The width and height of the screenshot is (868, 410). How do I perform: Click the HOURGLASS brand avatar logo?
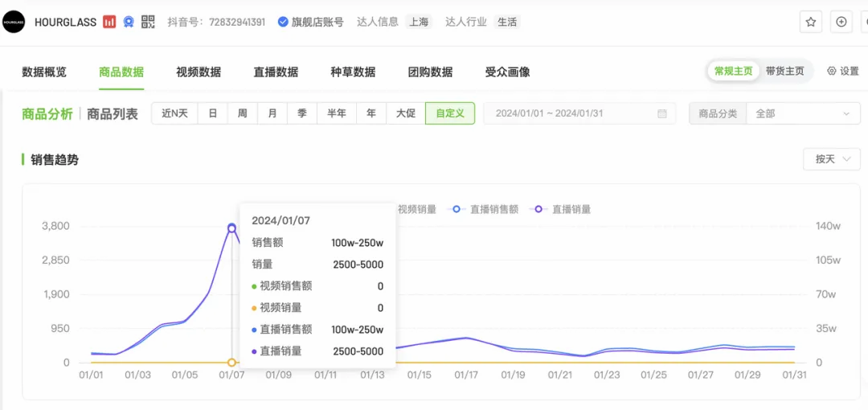pos(14,22)
